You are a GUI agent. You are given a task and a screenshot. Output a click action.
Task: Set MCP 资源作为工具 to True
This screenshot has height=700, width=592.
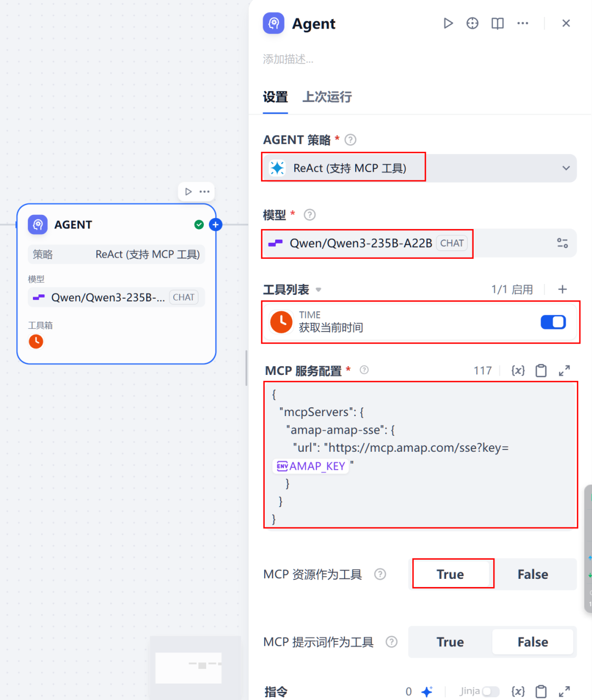[x=450, y=574]
